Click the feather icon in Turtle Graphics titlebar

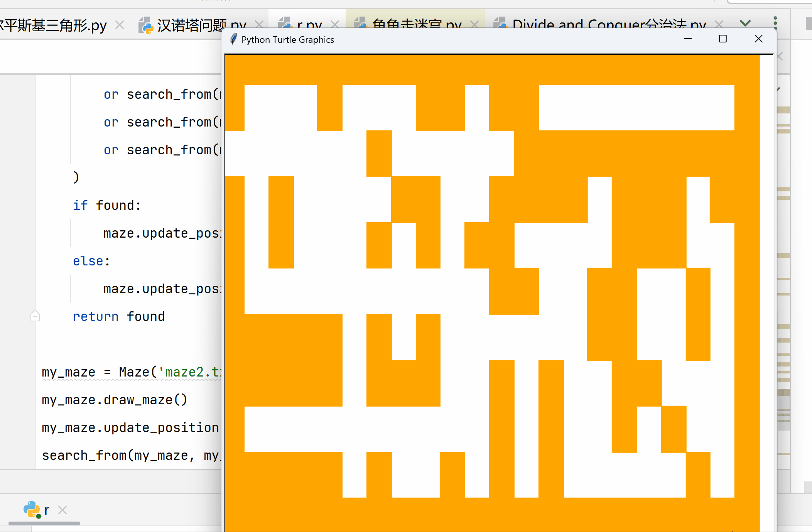233,39
